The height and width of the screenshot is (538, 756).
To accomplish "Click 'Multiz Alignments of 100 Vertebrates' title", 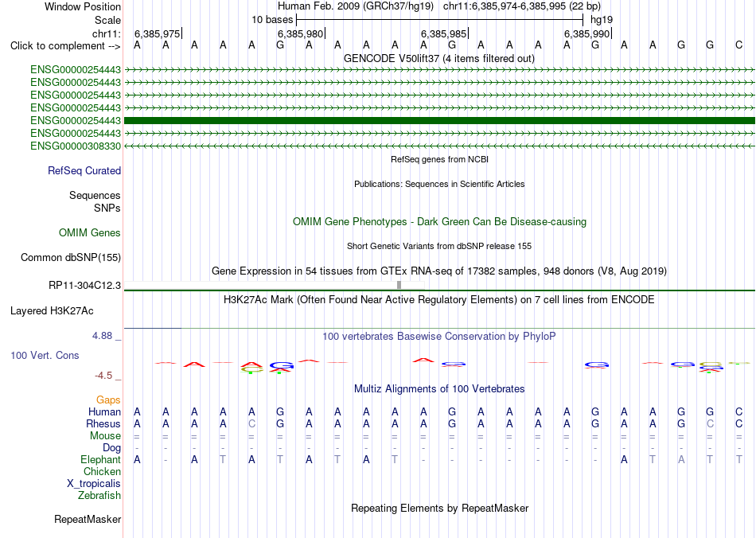I will click(x=439, y=388).
